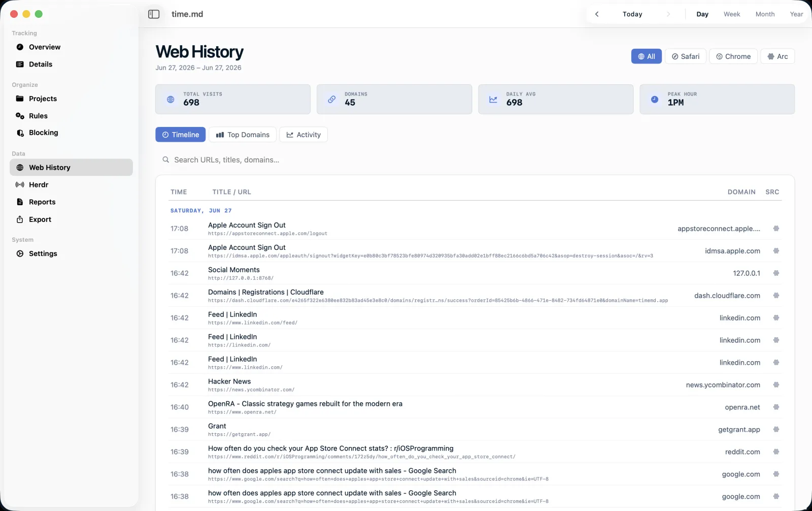Click the Peak Hour clock icon
This screenshot has height=511, width=812.
[655, 100]
